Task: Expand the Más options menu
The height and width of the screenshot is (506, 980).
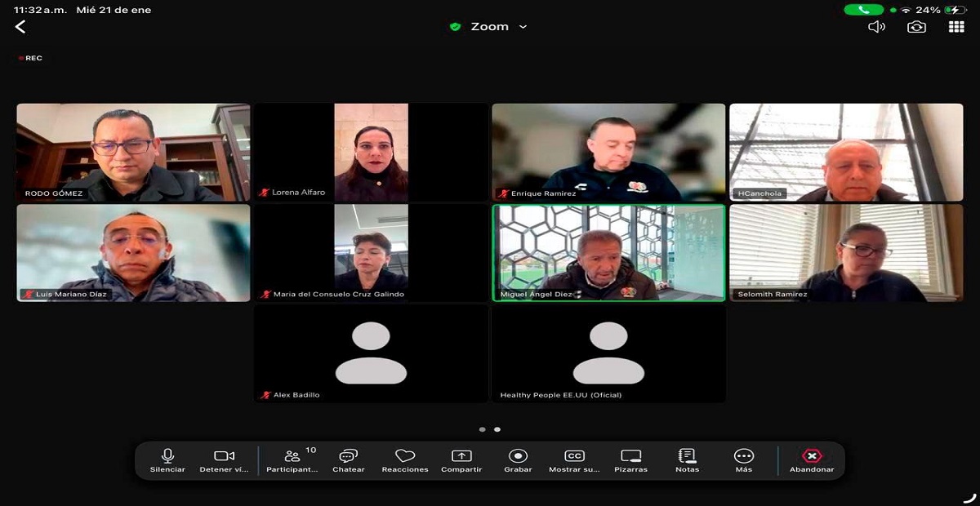Action: (743, 460)
